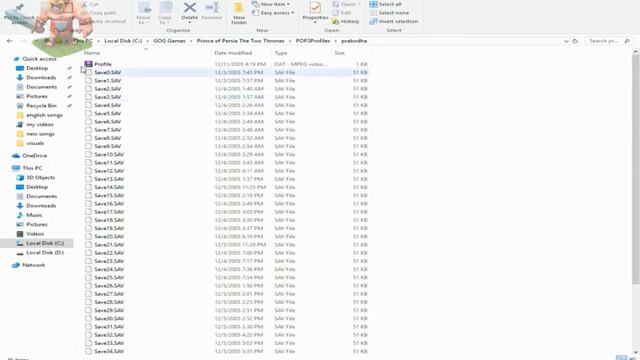Select the Save0.SAV file
The image size is (640, 360).
[x=227, y=72]
